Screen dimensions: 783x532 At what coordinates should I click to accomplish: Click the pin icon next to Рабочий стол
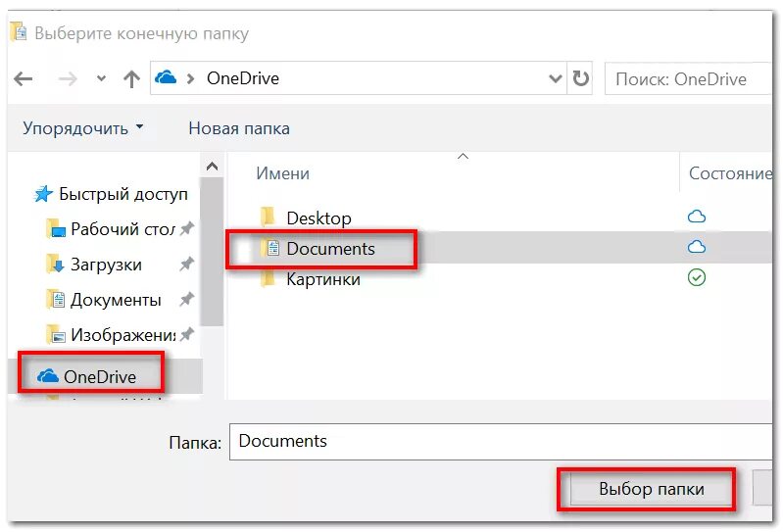(x=187, y=229)
